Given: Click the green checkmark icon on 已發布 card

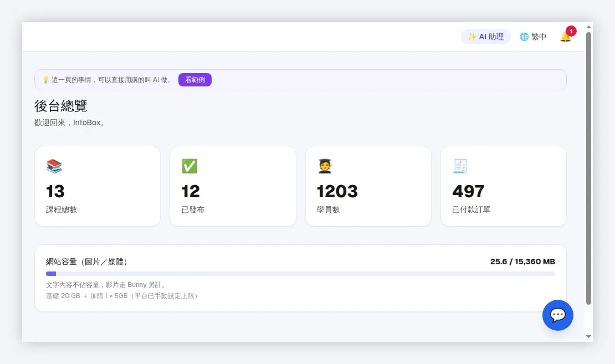Looking at the screenshot, I should (x=189, y=166).
